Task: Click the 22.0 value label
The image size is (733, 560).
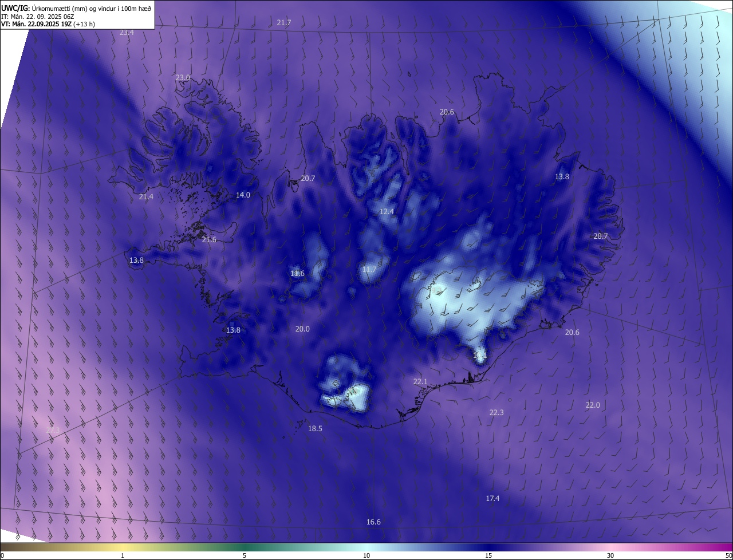Action: (593, 405)
